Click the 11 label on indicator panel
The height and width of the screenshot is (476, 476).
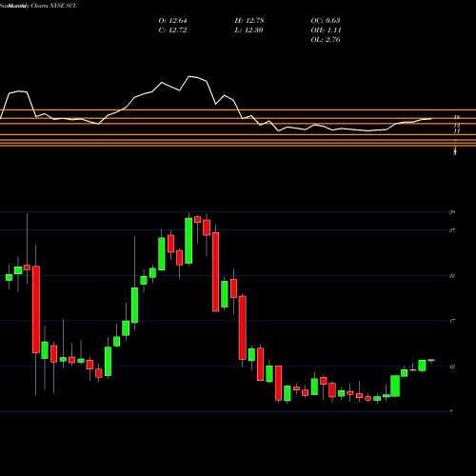(x=457, y=130)
